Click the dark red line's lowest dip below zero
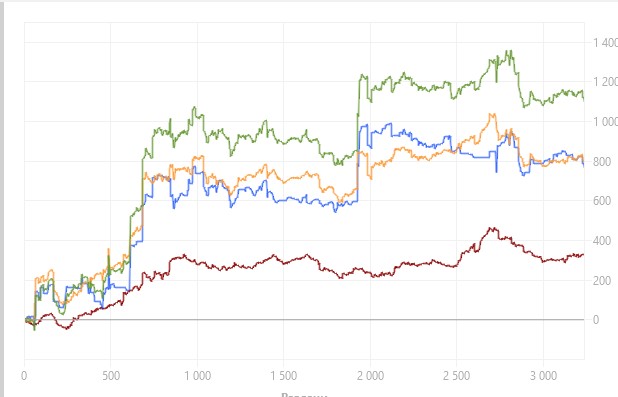618x397 pixels. click(67, 328)
